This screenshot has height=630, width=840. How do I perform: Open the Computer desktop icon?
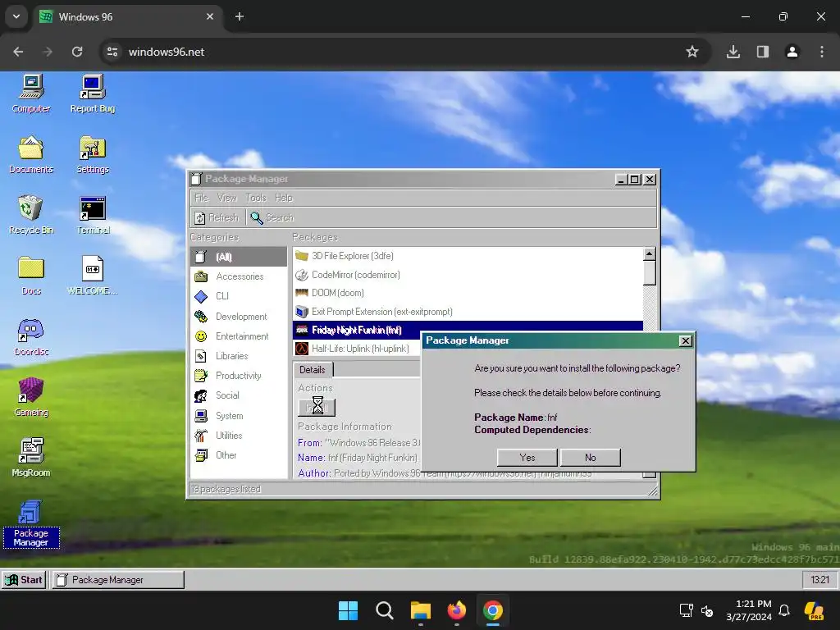pyautogui.click(x=31, y=94)
